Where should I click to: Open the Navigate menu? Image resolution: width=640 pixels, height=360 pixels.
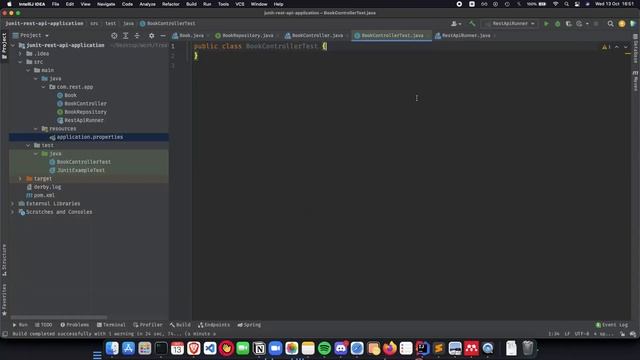coord(106,4)
